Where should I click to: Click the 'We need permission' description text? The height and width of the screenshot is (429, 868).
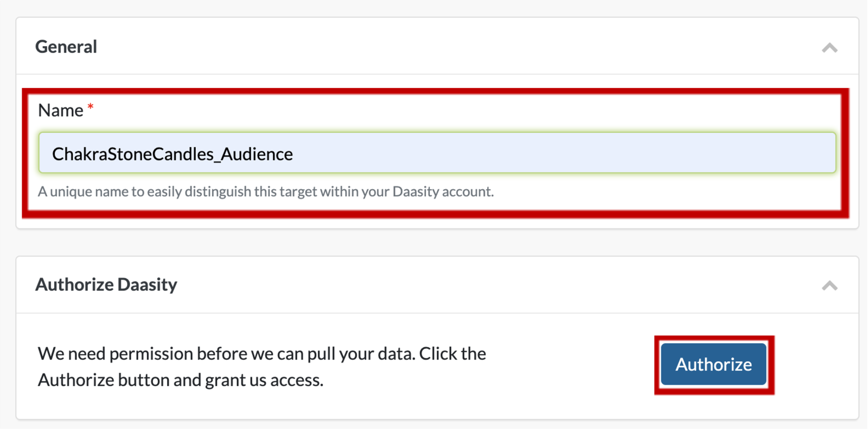(262, 367)
